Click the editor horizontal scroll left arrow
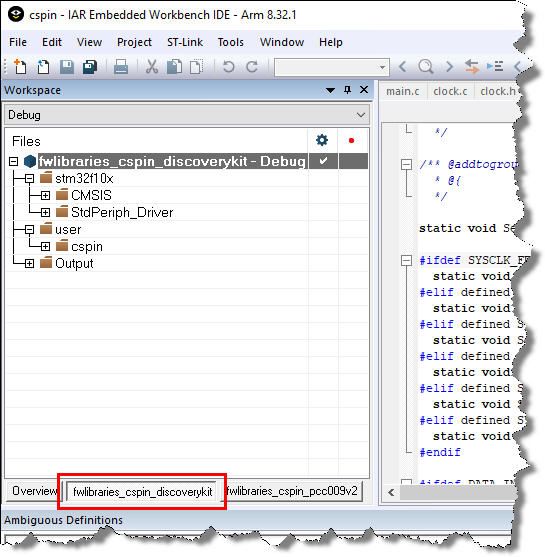The height and width of the screenshot is (557, 545). pos(391,492)
